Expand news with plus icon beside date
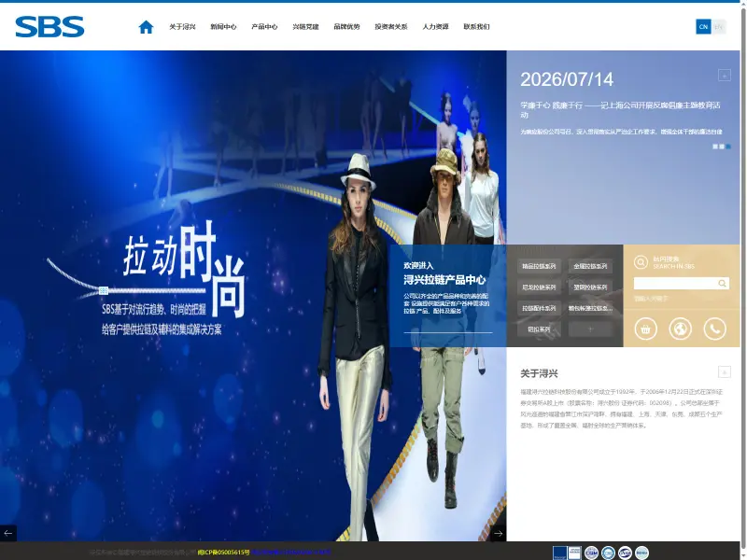This screenshot has height=560, width=747. [725, 76]
